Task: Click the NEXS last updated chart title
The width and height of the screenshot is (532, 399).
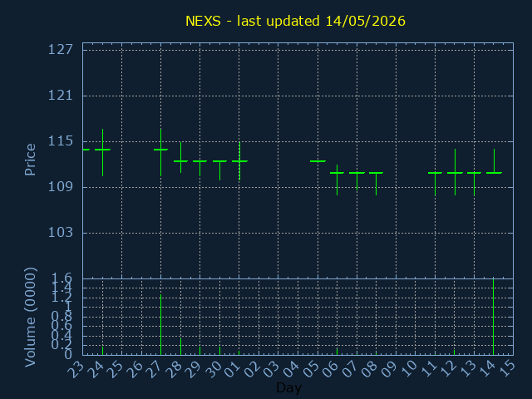Action: 295,21
